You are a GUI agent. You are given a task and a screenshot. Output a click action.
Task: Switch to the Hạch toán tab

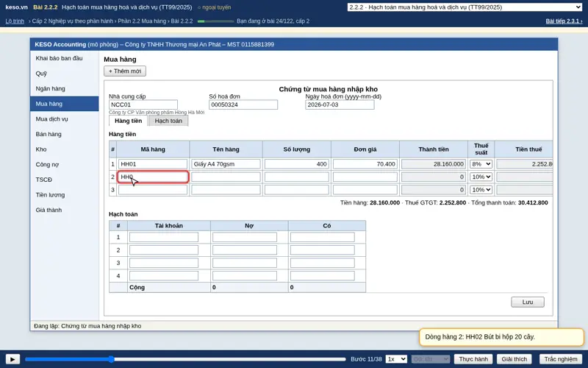point(168,121)
